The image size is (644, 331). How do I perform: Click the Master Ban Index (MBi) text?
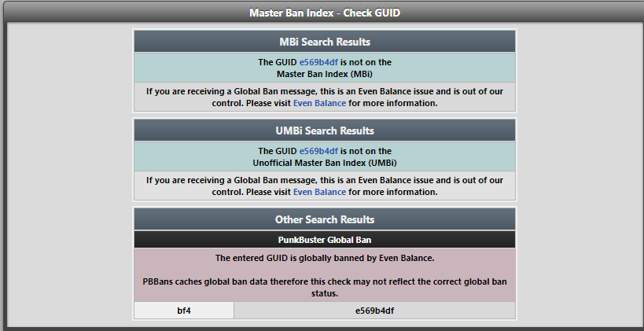click(x=324, y=74)
